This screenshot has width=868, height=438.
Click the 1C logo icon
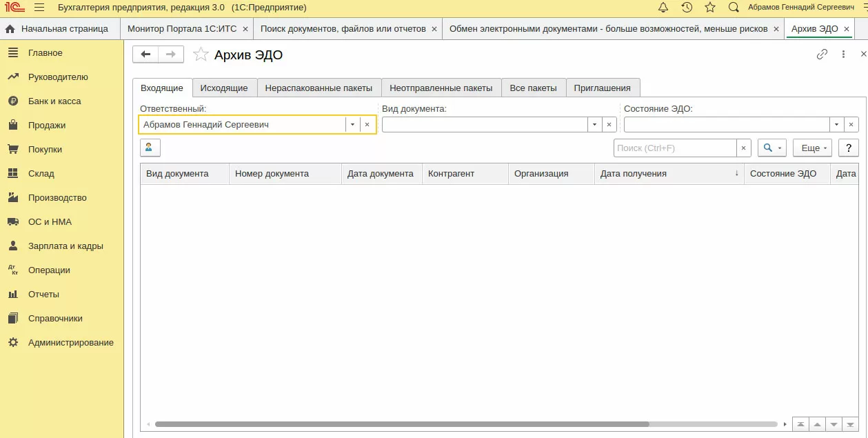click(14, 8)
